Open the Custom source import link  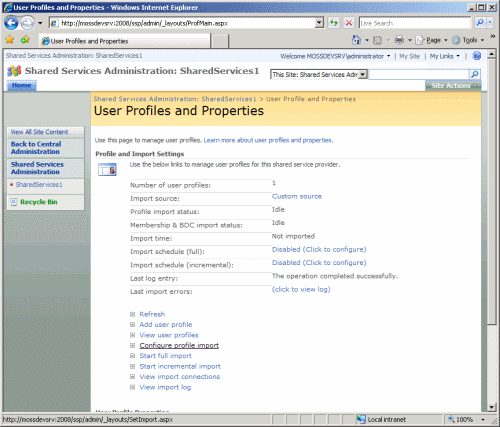click(x=297, y=196)
